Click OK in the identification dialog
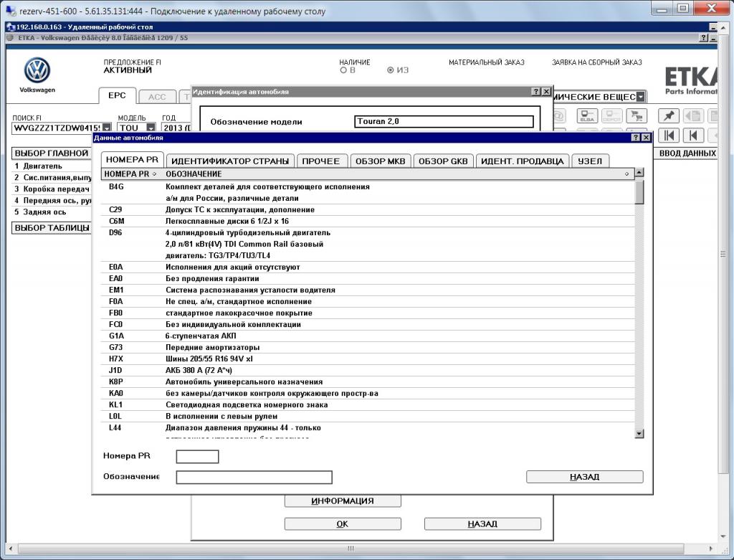This screenshot has height=560, width=734. pyautogui.click(x=343, y=524)
